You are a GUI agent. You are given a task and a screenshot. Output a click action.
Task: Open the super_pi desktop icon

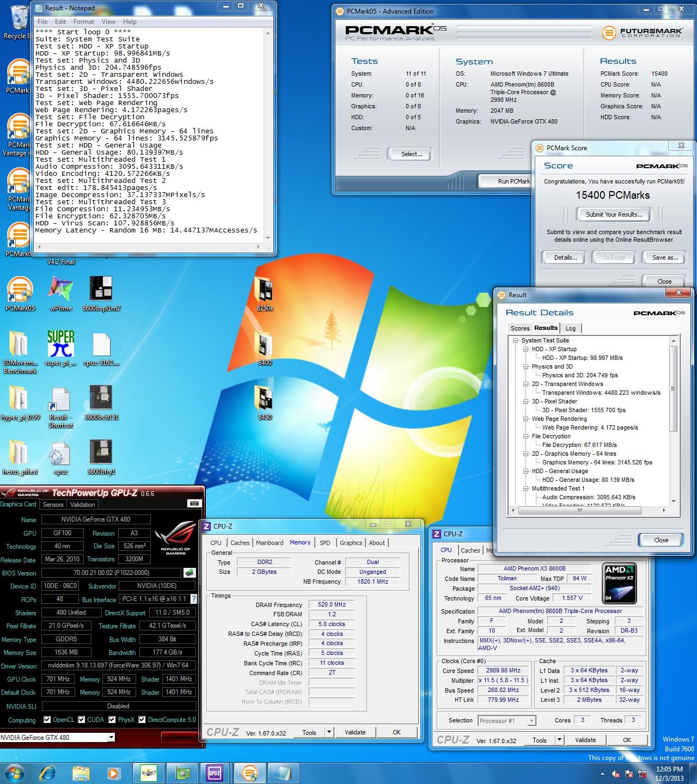(60, 347)
